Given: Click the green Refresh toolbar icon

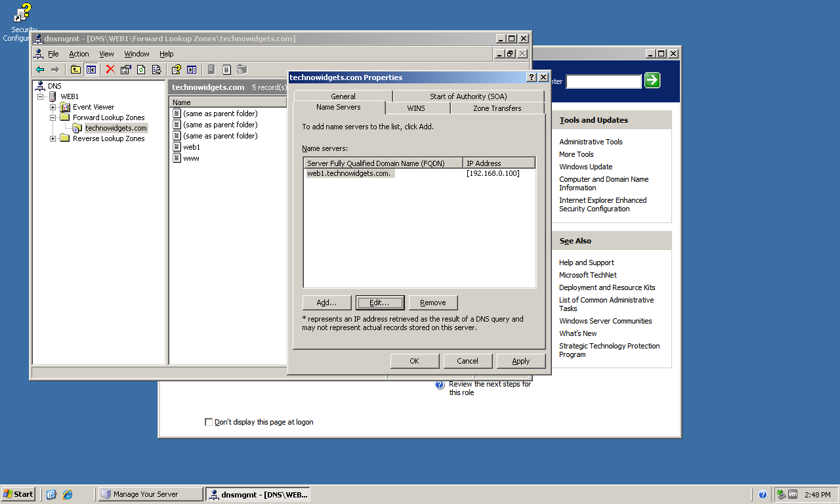Looking at the screenshot, I should click(140, 70).
